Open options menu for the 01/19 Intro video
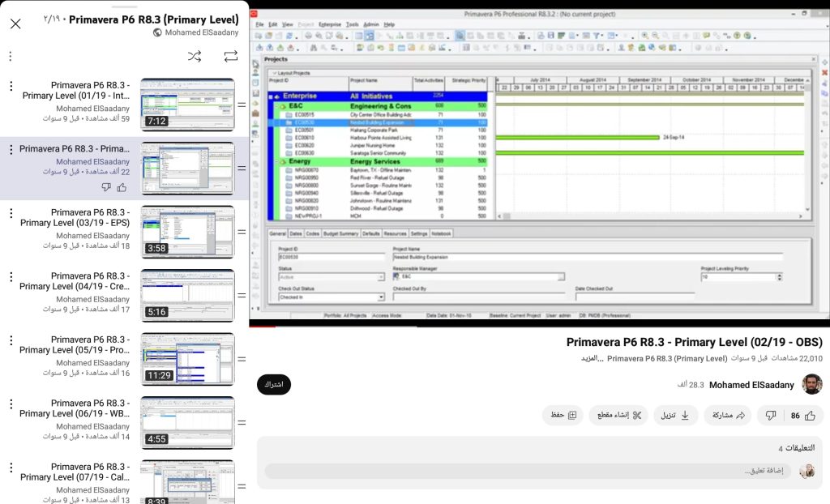 (x=10, y=86)
